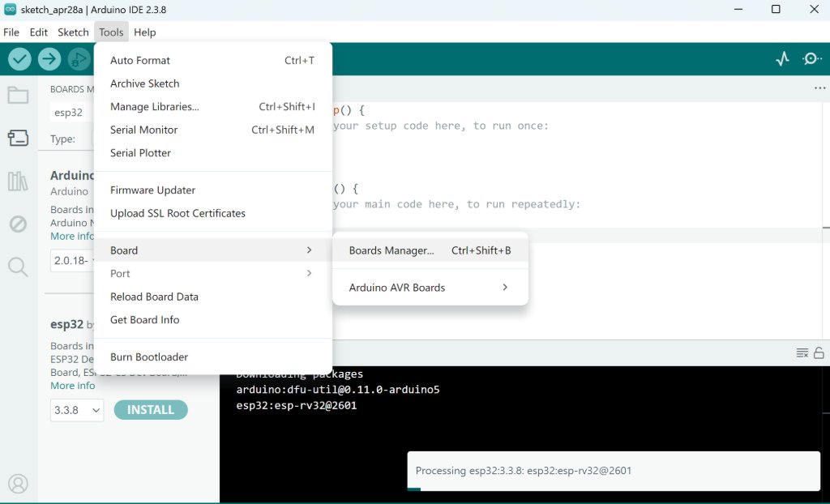Click More info link under Arduino boards

click(72, 236)
